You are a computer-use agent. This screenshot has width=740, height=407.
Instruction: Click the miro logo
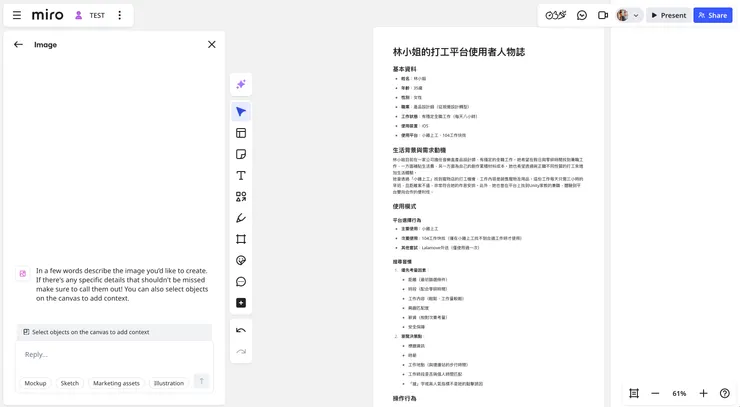[x=47, y=15]
